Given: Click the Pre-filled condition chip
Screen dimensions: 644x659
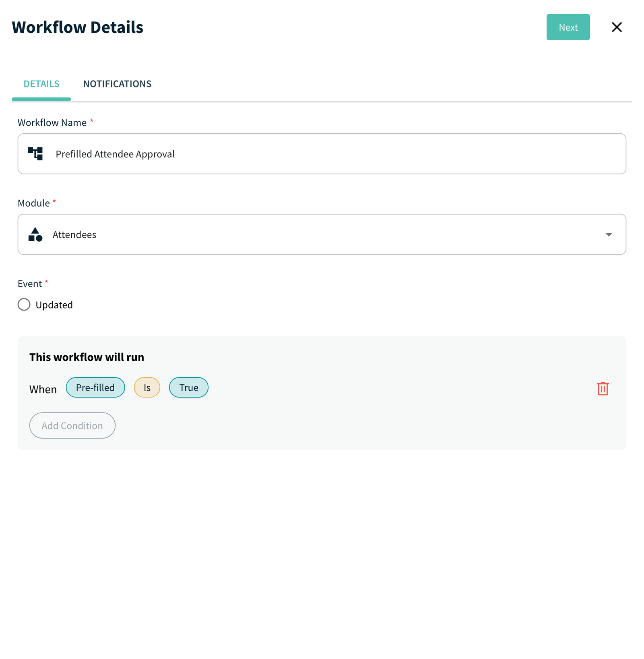Looking at the screenshot, I should tap(95, 388).
